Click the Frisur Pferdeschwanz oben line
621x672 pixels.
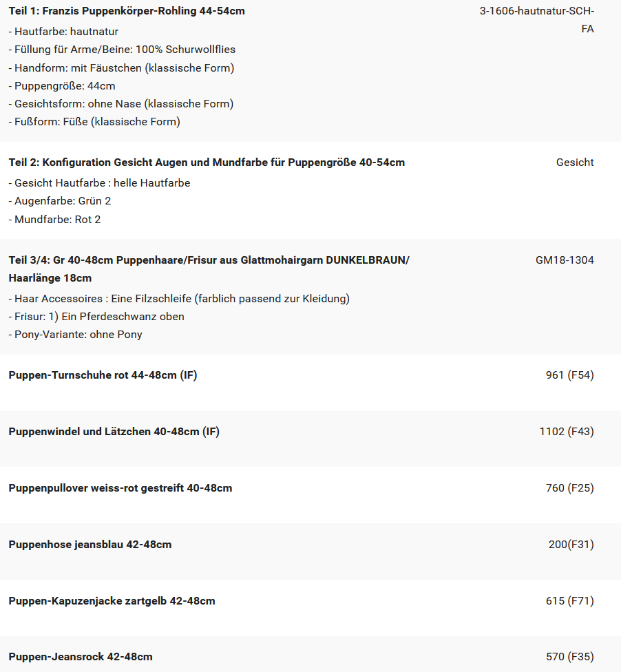(x=96, y=317)
